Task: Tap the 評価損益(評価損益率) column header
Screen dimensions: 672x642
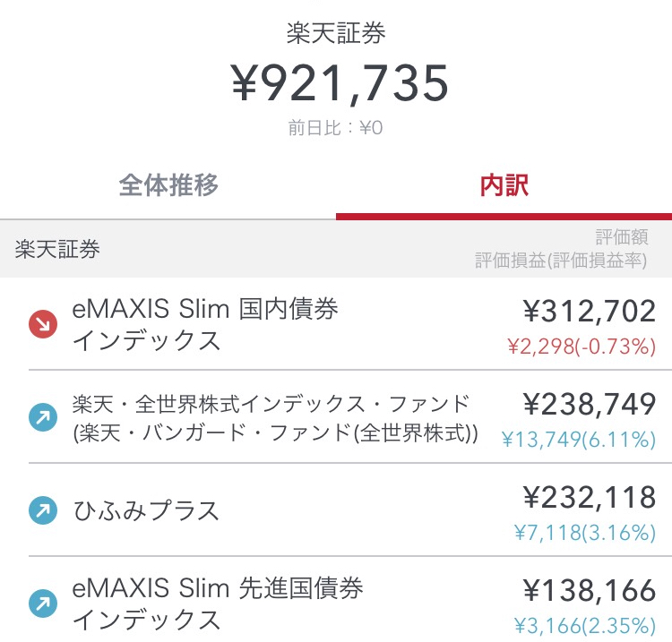Action: coord(561,260)
